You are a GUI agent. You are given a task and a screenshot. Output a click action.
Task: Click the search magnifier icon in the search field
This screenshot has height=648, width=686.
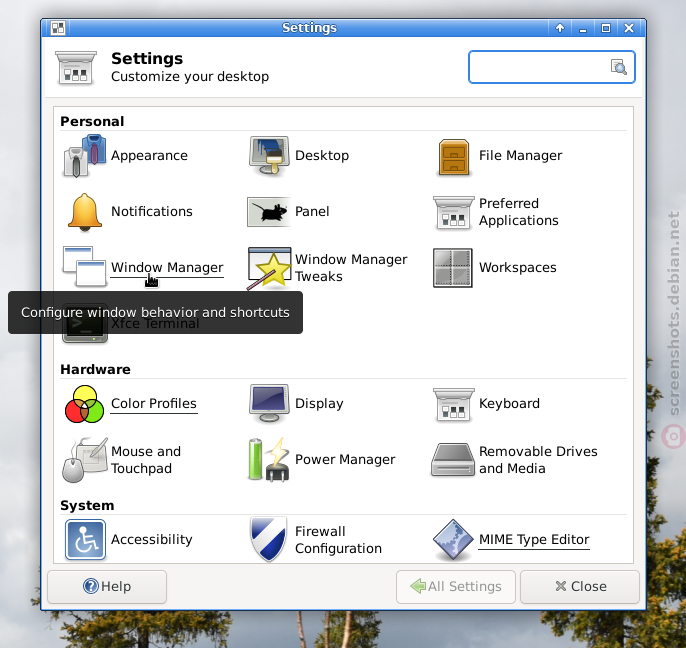pos(619,67)
